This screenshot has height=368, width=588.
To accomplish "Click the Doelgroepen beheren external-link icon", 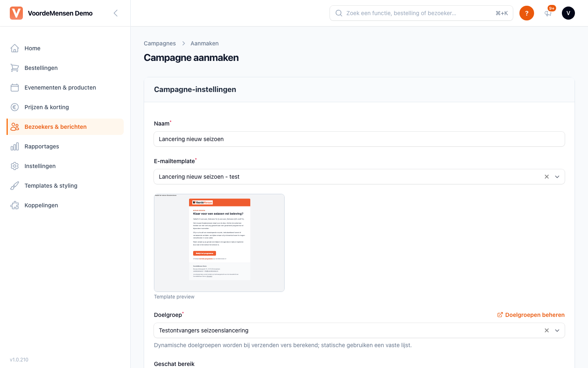I will click(x=500, y=315).
